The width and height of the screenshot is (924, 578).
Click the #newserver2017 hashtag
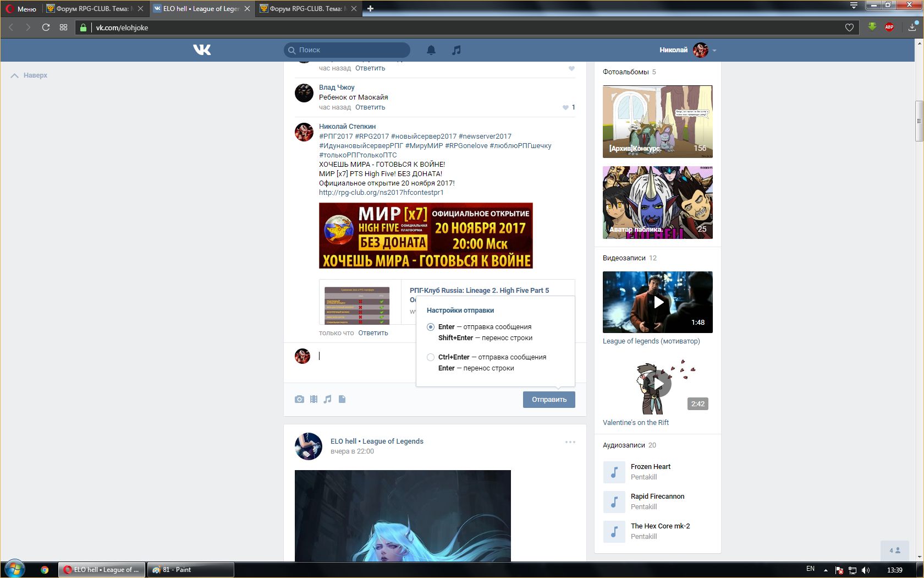[x=485, y=137]
